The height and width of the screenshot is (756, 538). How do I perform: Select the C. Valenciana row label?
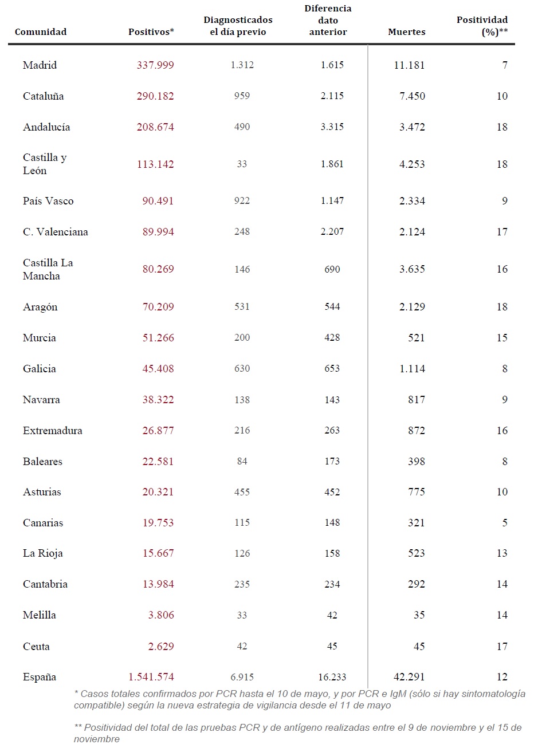(56, 232)
